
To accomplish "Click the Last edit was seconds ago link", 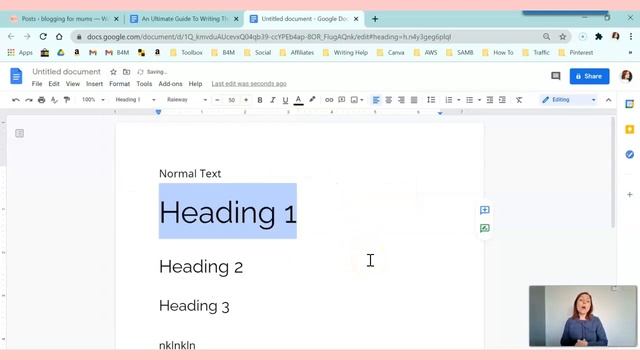I will click(249, 84).
